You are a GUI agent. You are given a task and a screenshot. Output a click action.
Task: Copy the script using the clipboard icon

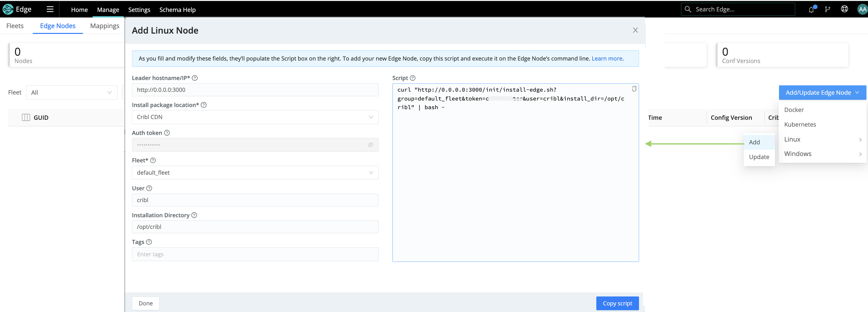pos(634,89)
